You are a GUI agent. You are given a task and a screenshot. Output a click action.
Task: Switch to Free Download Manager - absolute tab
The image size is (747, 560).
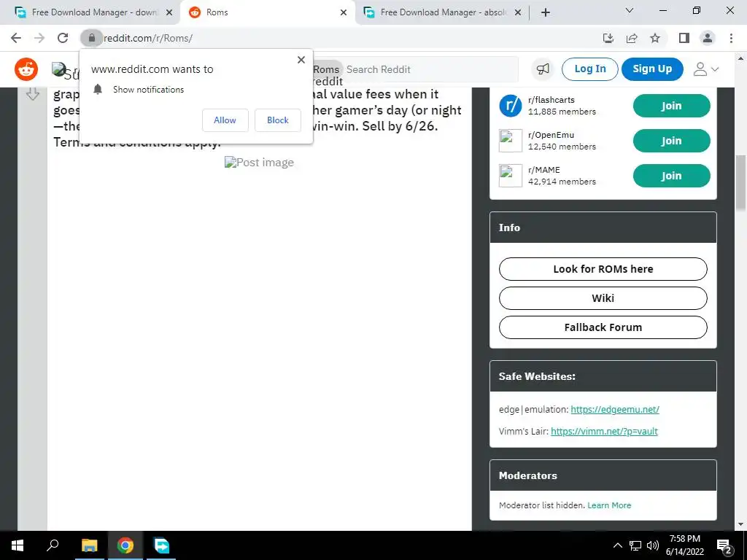coord(441,12)
